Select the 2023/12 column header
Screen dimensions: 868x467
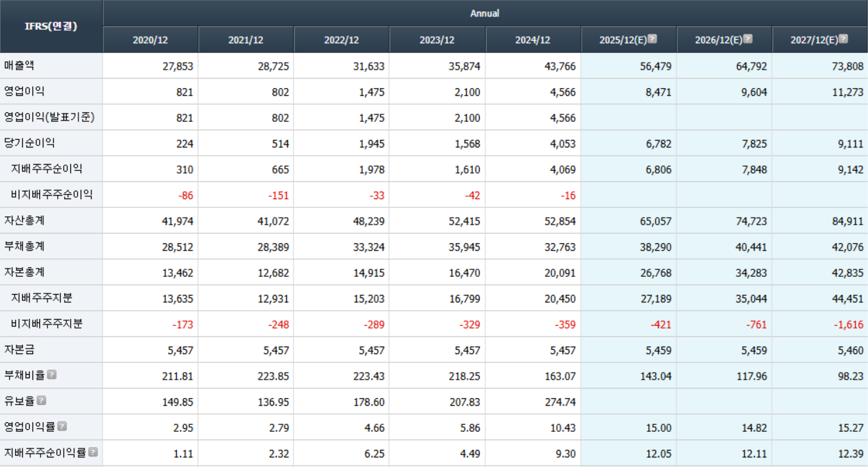(x=437, y=40)
